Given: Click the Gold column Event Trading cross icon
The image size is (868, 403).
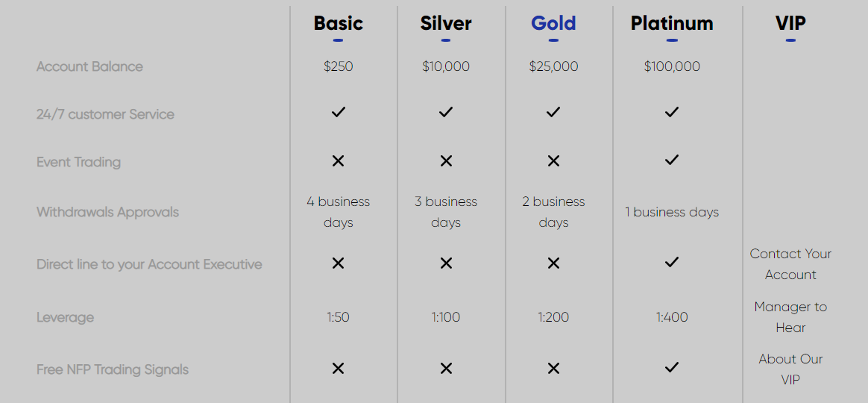Looking at the screenshot, I should [553, 161].
